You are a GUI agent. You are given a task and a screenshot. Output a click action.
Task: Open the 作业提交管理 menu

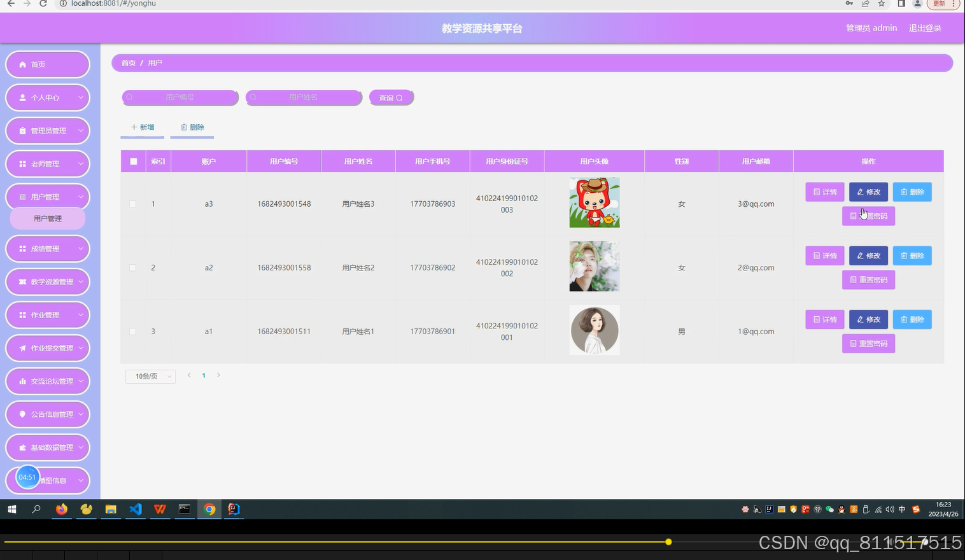tap(48, 348)
